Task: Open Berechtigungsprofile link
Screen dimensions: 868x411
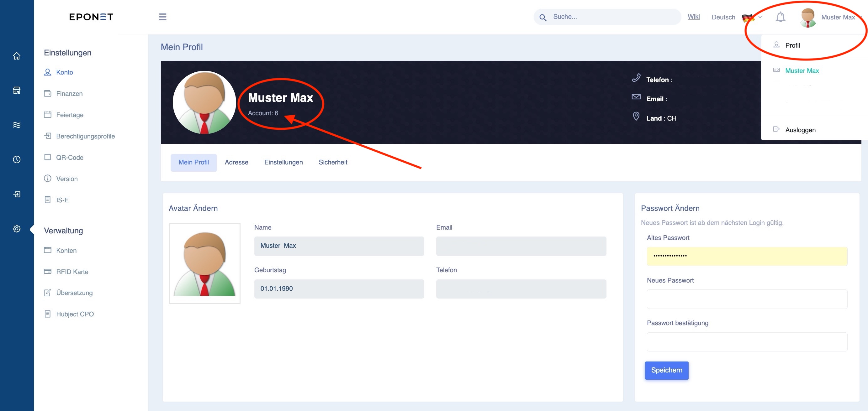Action: (x=85, y=136)
